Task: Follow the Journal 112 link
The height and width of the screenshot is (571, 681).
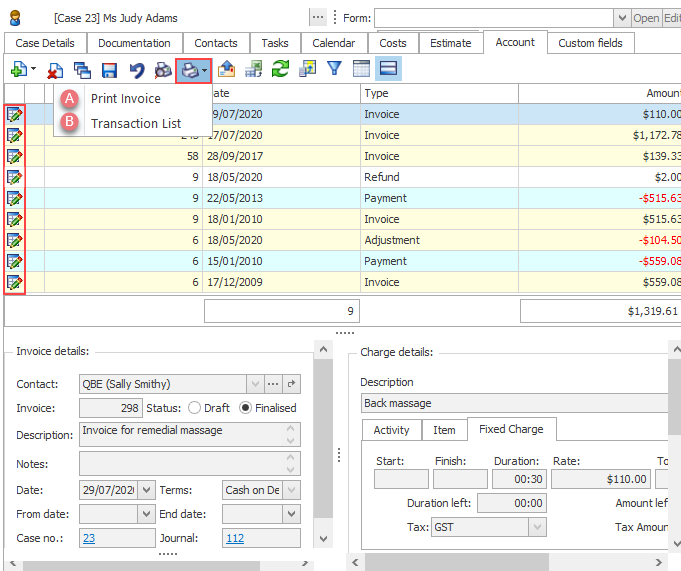Action: tap(235, 538)
